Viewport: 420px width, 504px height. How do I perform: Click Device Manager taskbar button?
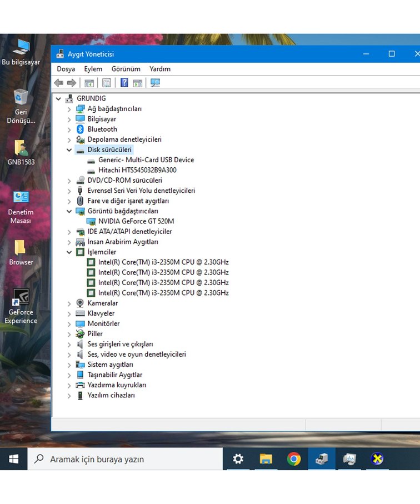click(322, 459)
